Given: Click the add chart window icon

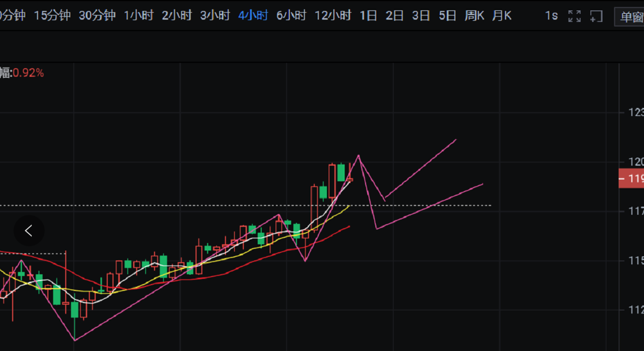Looking at the screenshot, I should click(596, 16).
